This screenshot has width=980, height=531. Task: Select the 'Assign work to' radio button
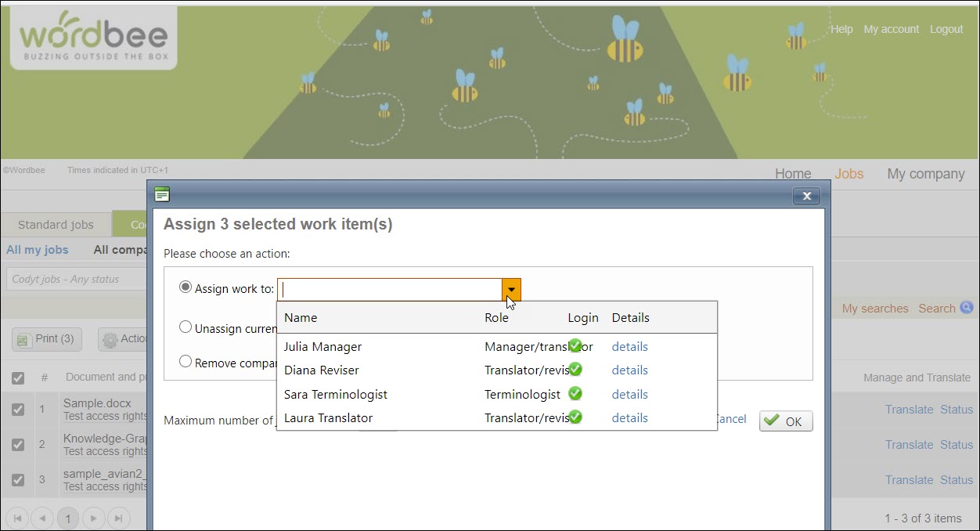pos(186,287)
